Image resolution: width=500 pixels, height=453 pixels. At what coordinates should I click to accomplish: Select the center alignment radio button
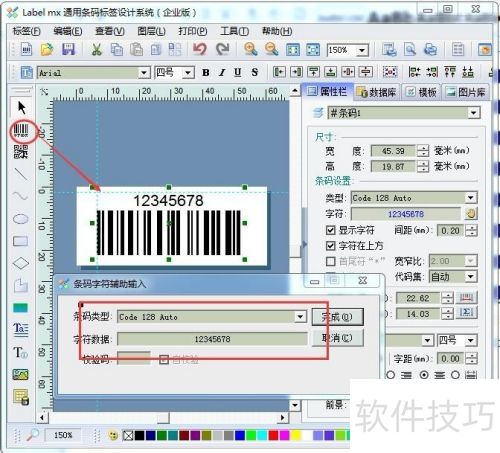tap(424, 375)
